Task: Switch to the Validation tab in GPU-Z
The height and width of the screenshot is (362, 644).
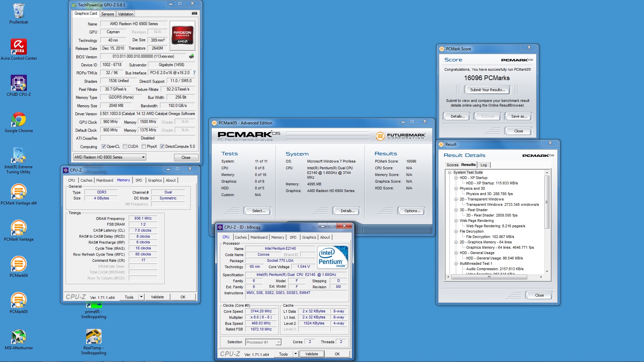Action: pos(126,14)
